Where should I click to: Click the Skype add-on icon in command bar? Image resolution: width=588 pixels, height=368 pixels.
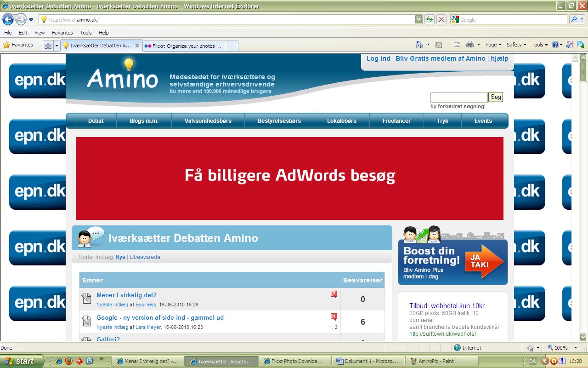click(x=581, y=45)
